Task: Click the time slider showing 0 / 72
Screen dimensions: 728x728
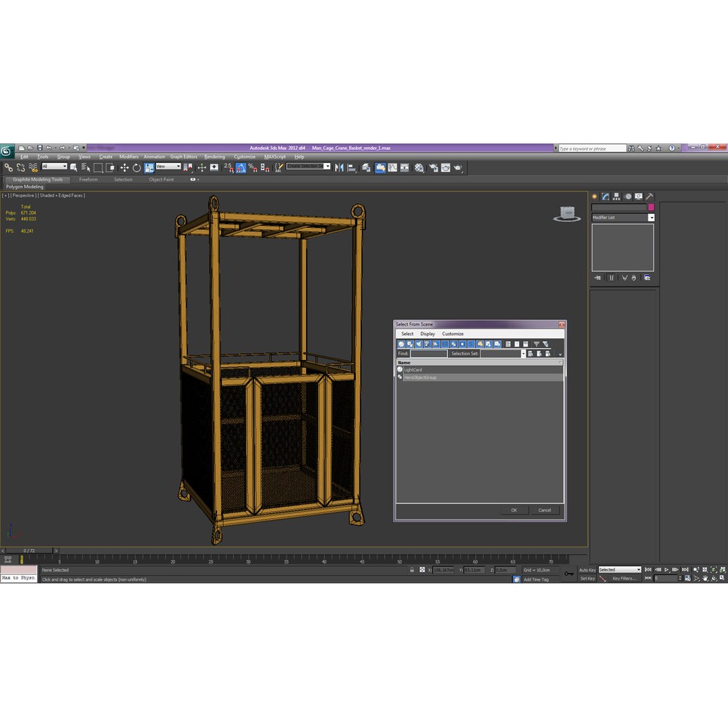Action: (29, 551)
